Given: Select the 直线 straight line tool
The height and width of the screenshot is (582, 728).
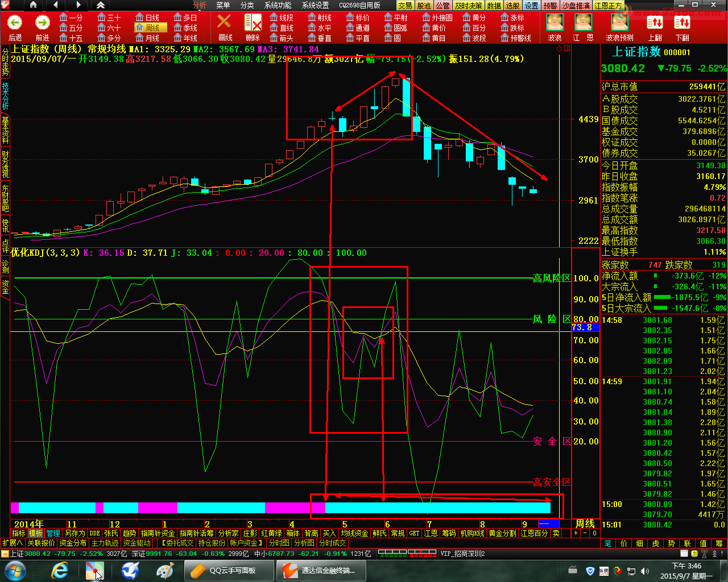Looking at the screenshot, I should [x=282, y=28].
